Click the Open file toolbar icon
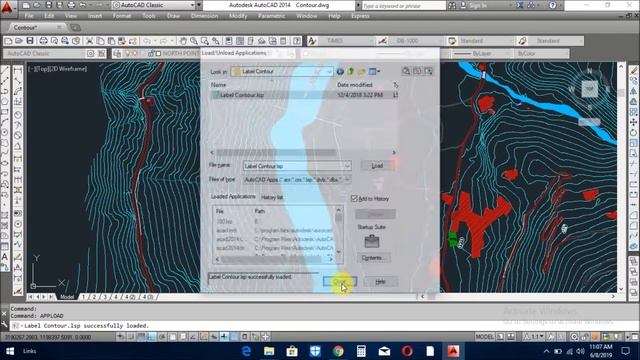 [19, 41]
